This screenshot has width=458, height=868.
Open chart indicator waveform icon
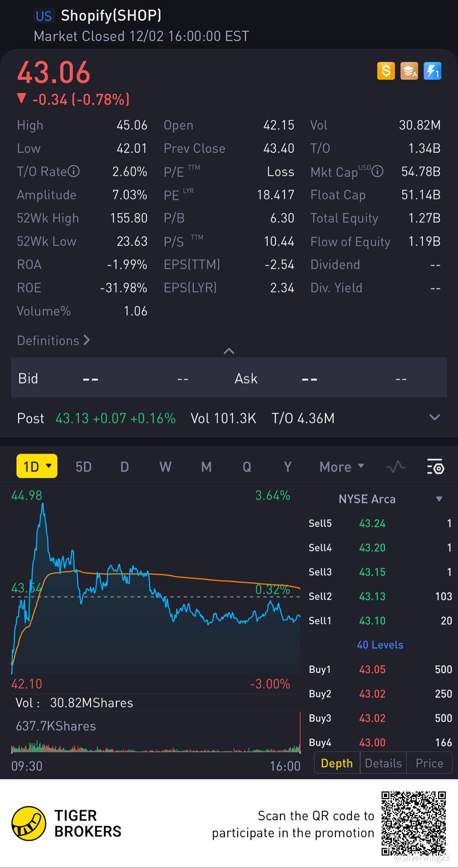[396, 467]
